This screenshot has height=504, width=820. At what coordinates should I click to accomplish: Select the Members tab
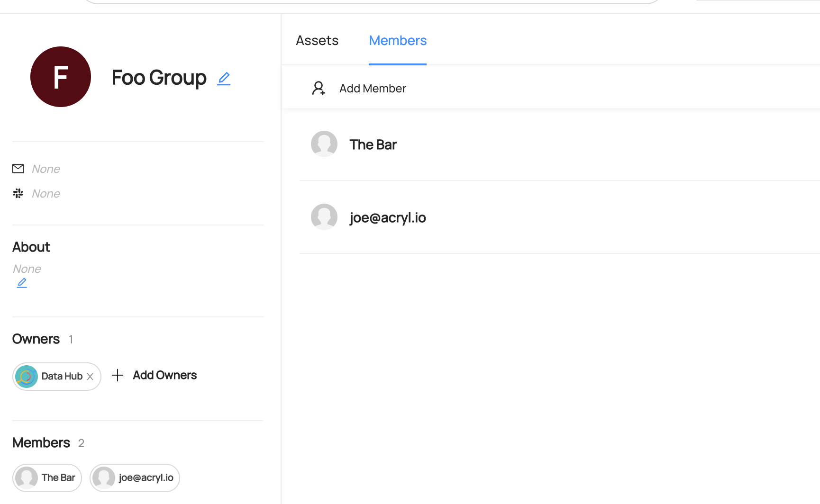click(x=398, y=40)
